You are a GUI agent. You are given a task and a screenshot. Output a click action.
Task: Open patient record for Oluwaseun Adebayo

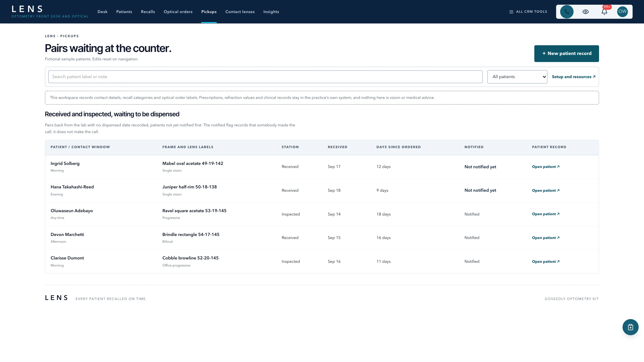[x=546, y=214]
